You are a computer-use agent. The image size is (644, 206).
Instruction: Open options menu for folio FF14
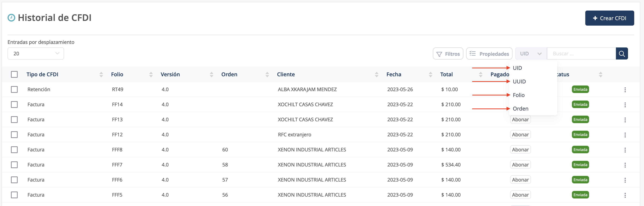pos(625,105)
